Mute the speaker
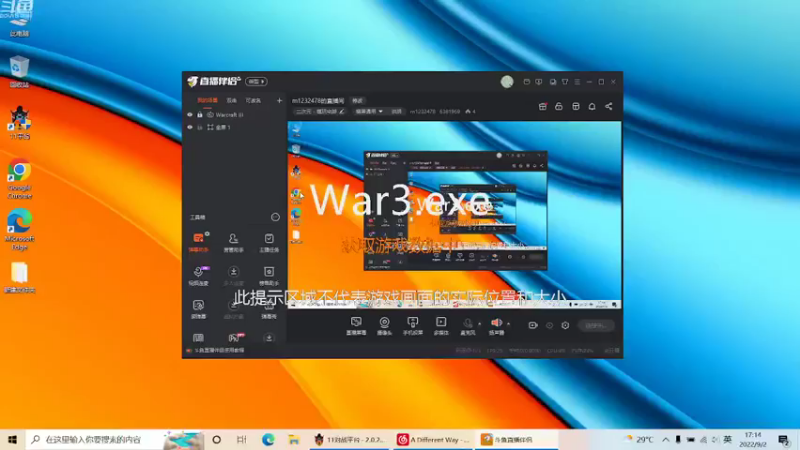The image size is (800, 450). click(x=496, y=326)
